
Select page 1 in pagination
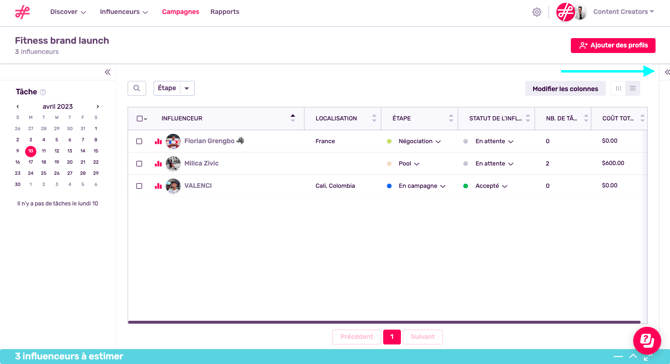point(392,337)
